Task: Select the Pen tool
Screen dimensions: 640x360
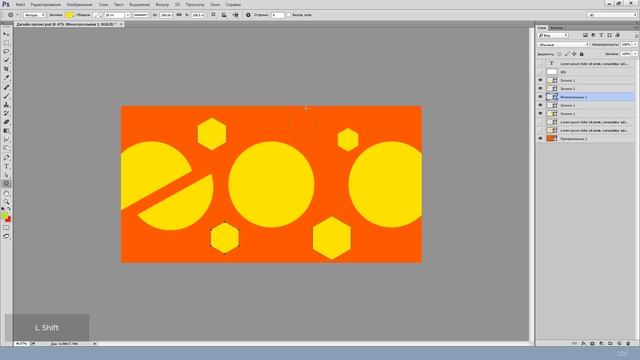Action: 6,158
